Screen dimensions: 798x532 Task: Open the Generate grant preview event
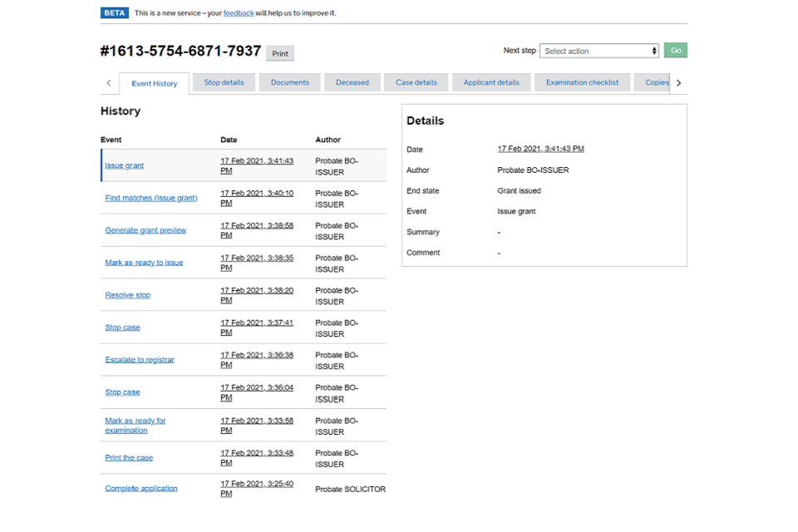coord(145,230)
